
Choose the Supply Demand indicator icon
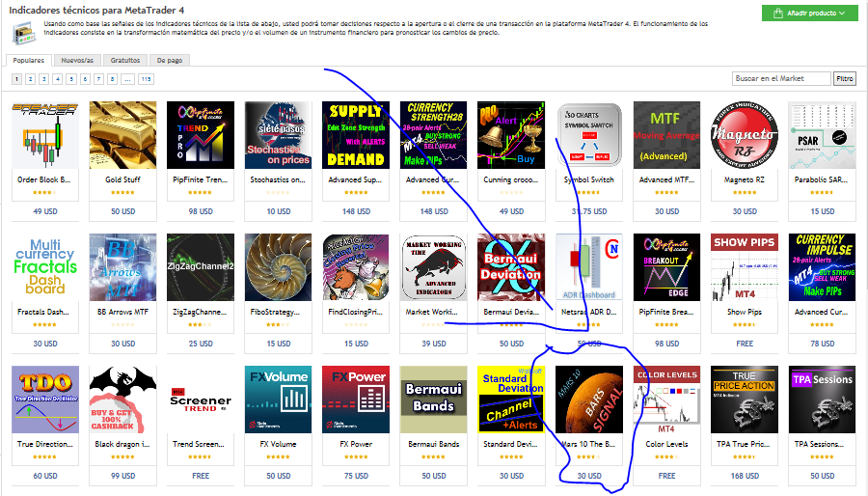tap(356, 135)
